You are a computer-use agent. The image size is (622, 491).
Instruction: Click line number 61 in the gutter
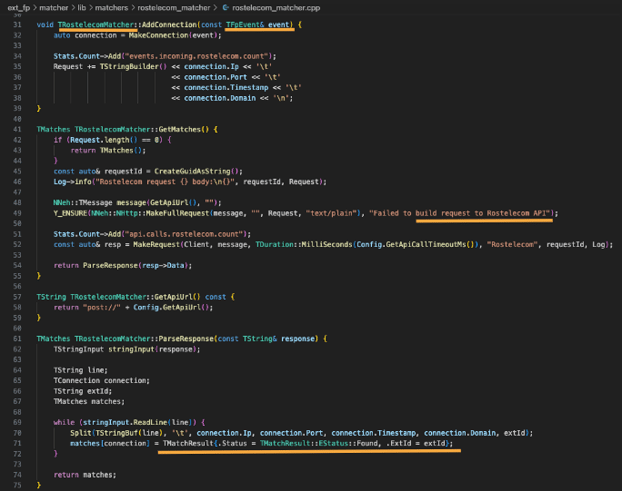pyautogui.click(x=17, y=339)
